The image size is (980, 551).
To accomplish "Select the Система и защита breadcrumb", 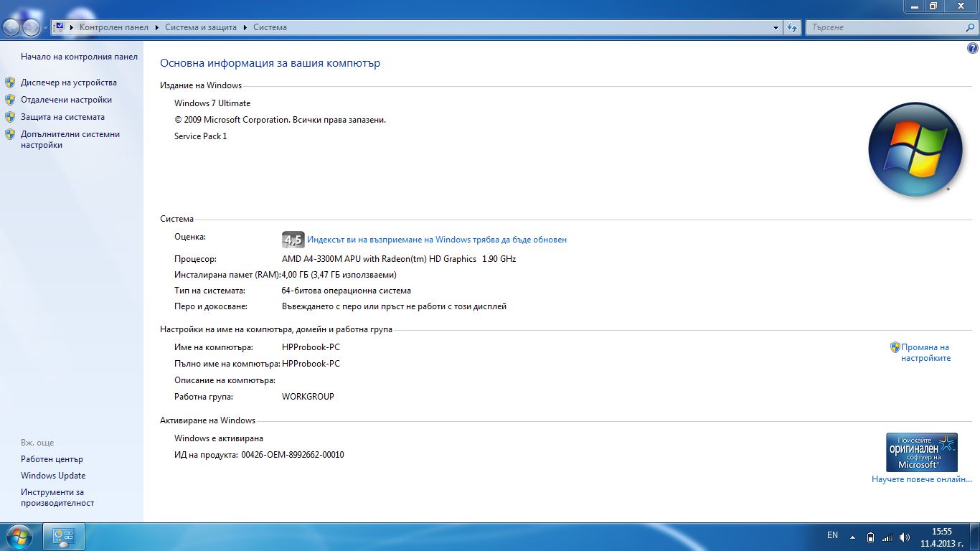I will pos(200,27).
